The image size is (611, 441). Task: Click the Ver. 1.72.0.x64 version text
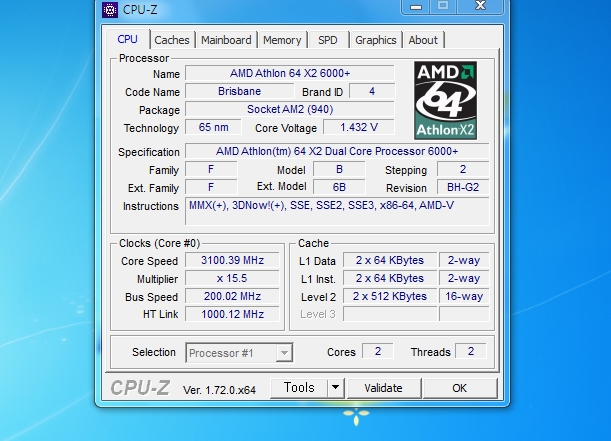(x=219, y=390)
